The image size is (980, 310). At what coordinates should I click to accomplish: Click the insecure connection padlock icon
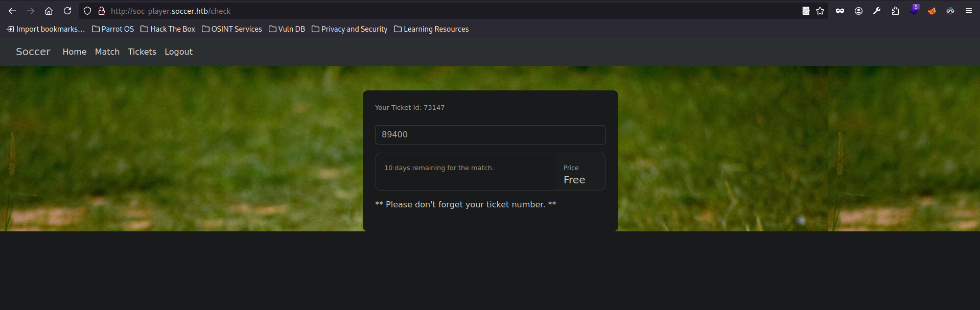coord(102,11)
